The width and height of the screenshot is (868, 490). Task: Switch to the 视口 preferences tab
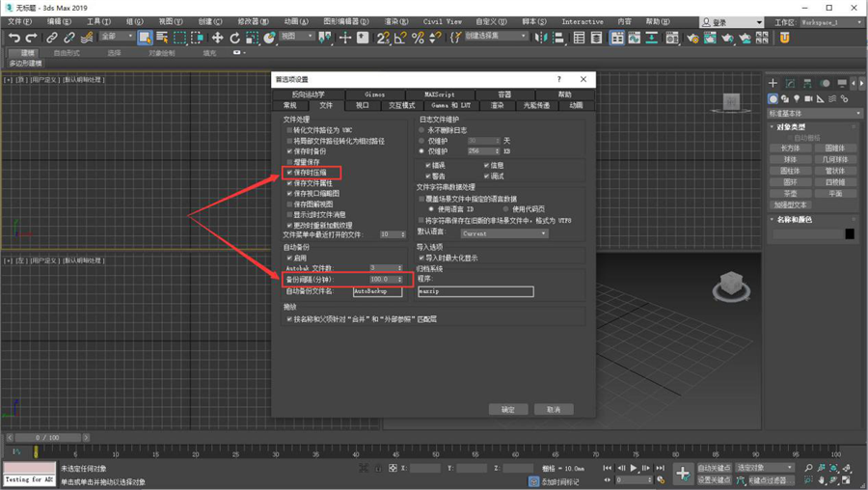click(x=362, y=105)
